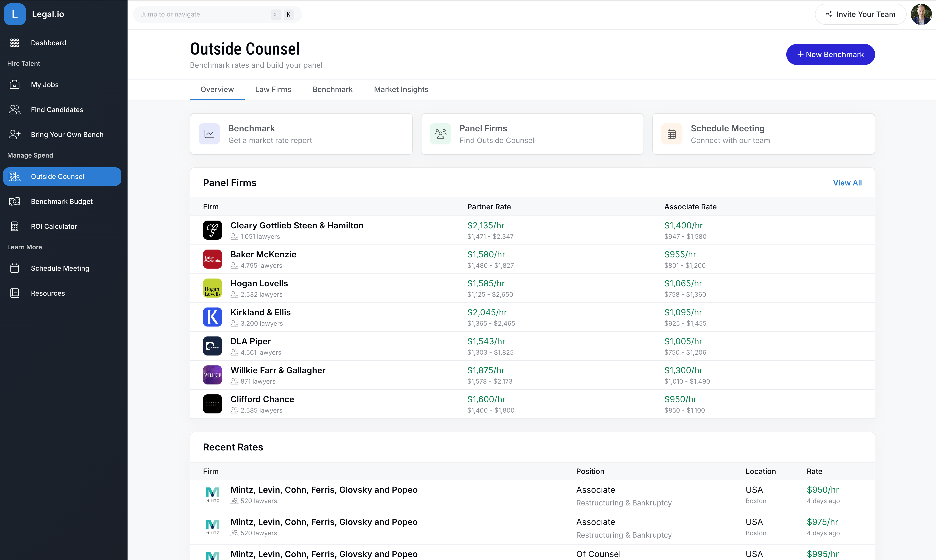Click the Hogan Lovells firm name
Viewport: 936px width, 560px height.
tap(259, 283)
